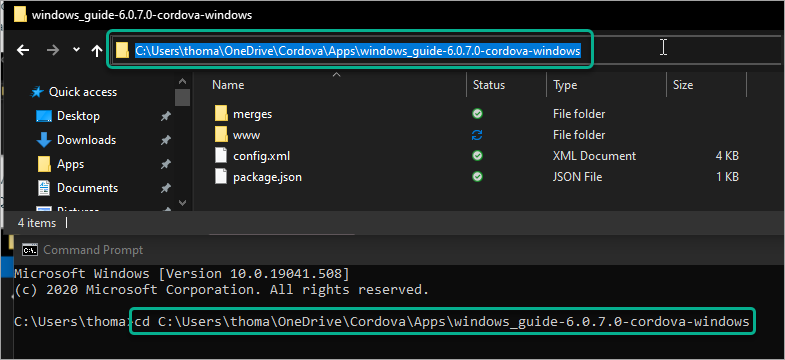This screenshot has height=360, width=785.
Task: Go up one folder level
Action: point(97,50)
